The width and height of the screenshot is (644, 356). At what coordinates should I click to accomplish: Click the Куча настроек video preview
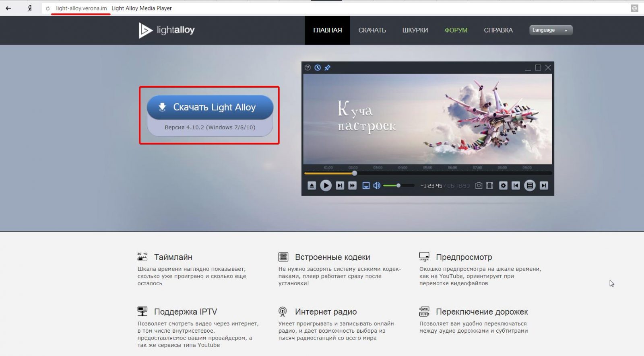pos(427,119)
